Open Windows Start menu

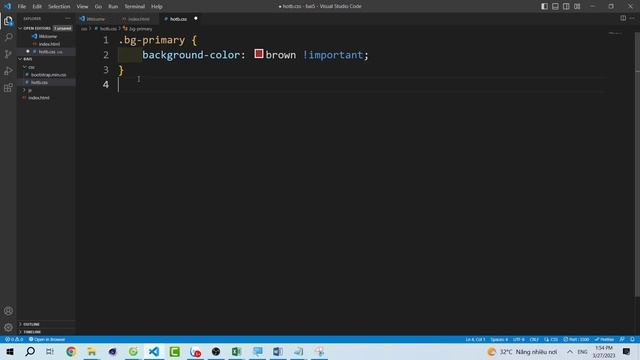coord(10,351)
